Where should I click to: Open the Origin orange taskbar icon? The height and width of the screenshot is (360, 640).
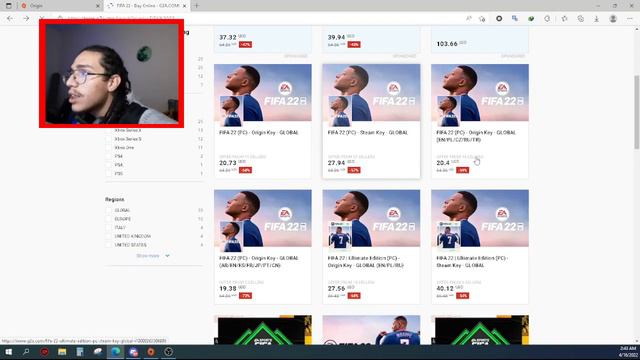point(151,352)
